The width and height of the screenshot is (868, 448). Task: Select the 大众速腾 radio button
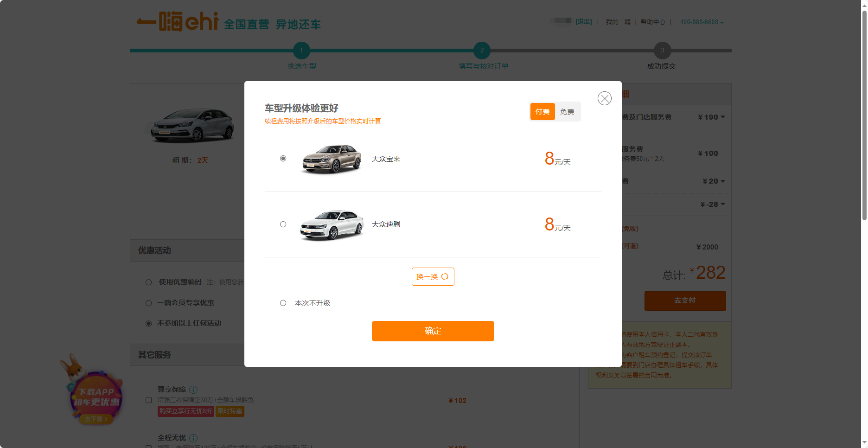283,224
